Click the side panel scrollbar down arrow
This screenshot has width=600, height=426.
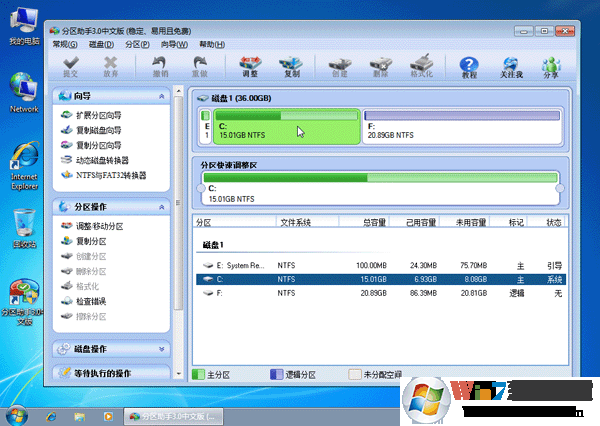(178, 374)
